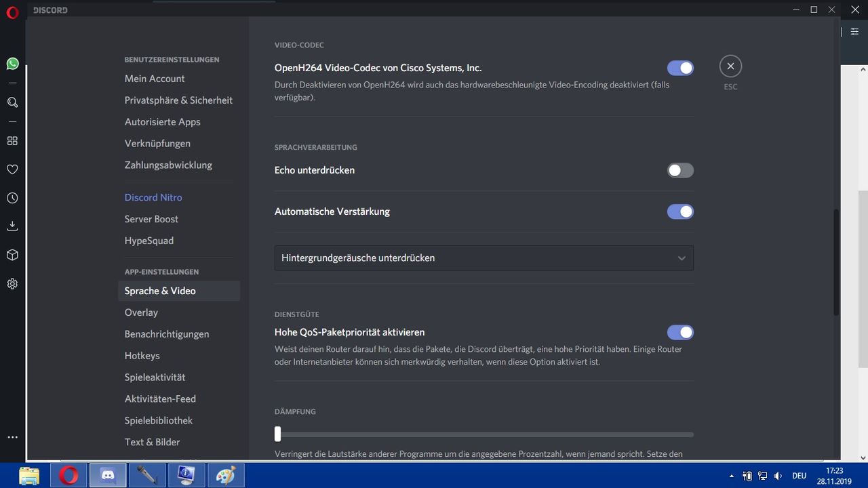Viewport: 868px width, 488px height.
Task: Select Sprache & Video settings
Action: (x=179, y=291)
